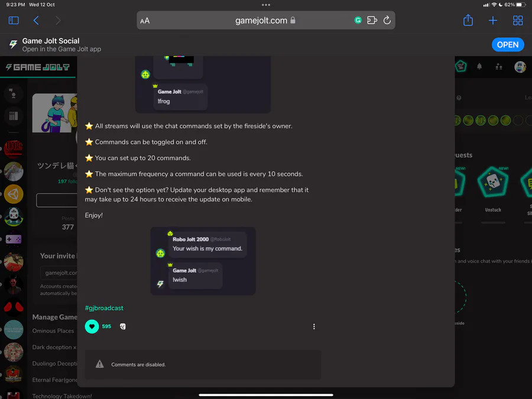Open the 197 followers link
This screenshot has height=399, width=532.
point(67,181)
